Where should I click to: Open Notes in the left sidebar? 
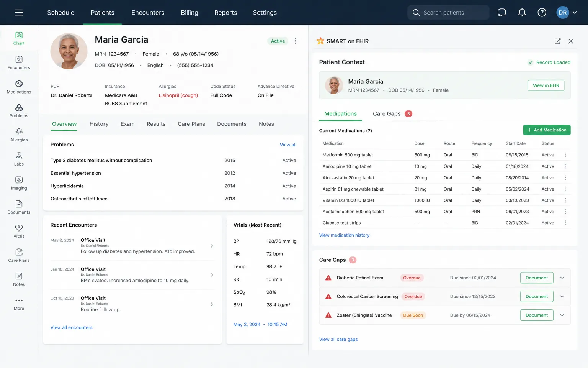coord(19,280)
